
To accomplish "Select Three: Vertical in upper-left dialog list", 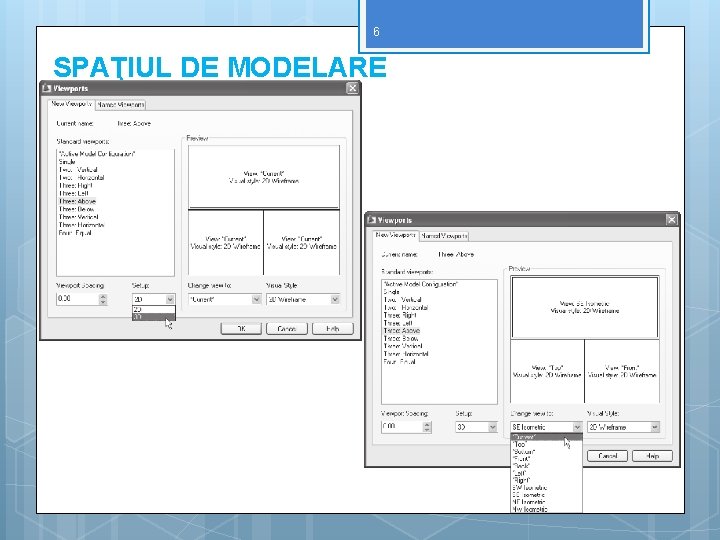I will 79,217.
